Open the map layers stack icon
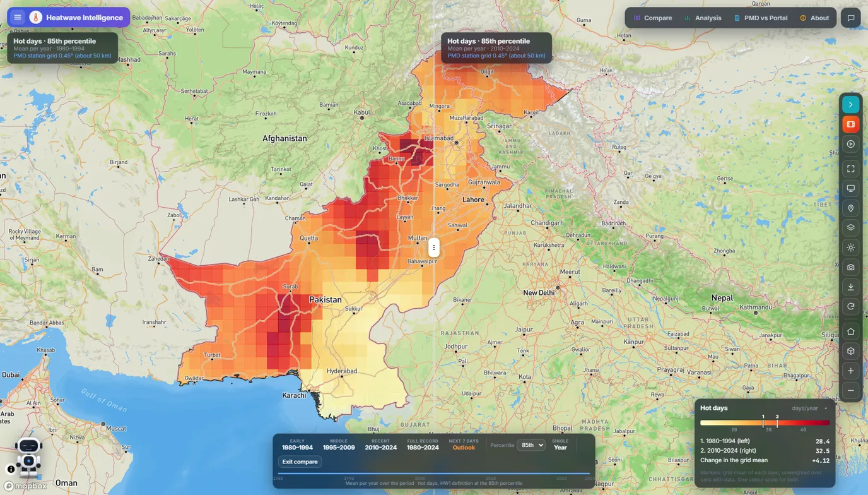This screenshot has height=495, width=868. pos(851,227)
